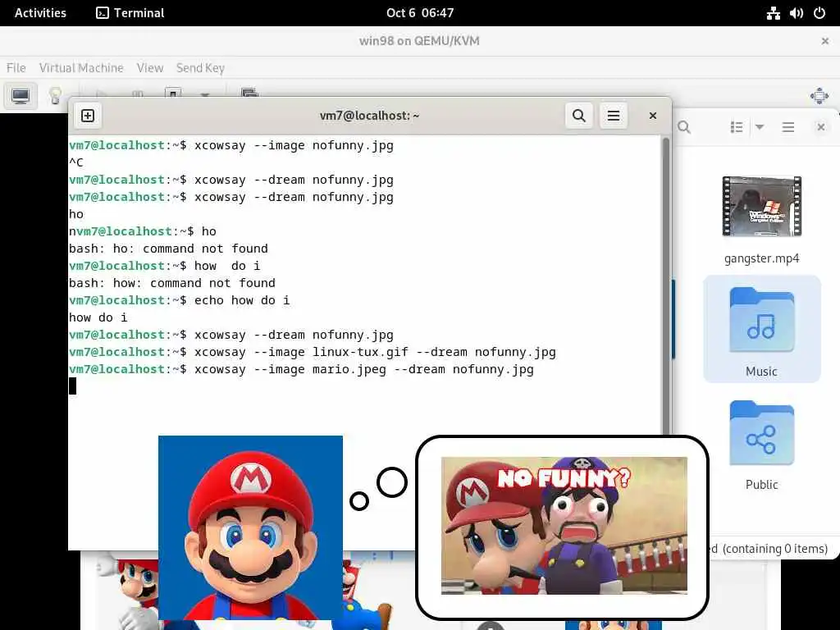Viewport: 840px width, 630px height.
Task: Select the Public folder icon
Action: (x=762, y=433)
